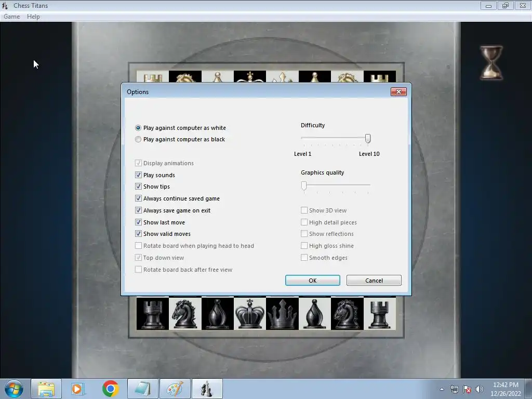Show hidden system tray icons
The height and width of the screenshot is (399, 532).
(x=442, y=389)
